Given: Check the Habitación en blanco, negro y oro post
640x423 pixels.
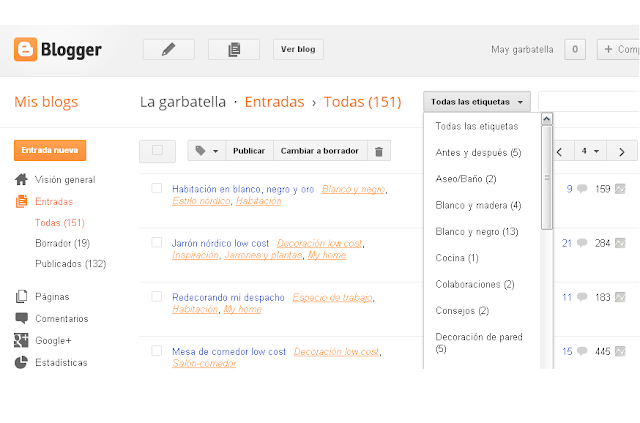Looking at the screenshot, I should pos(157,188).
